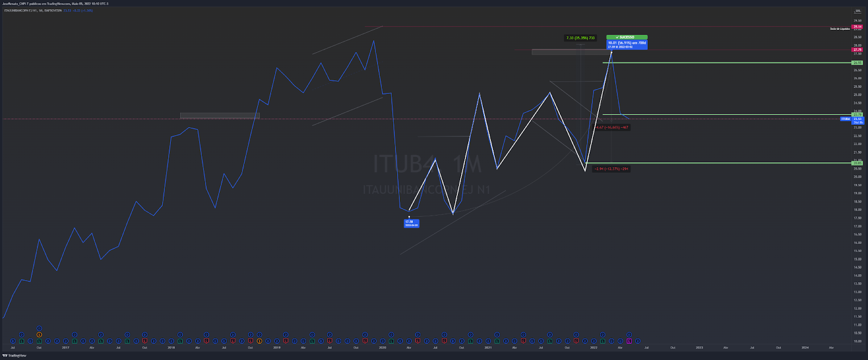This screenshot has width=868, height=360.
Task: Click the ITUB4 symbol label on the price scale
Action: [x=845, y=119]
